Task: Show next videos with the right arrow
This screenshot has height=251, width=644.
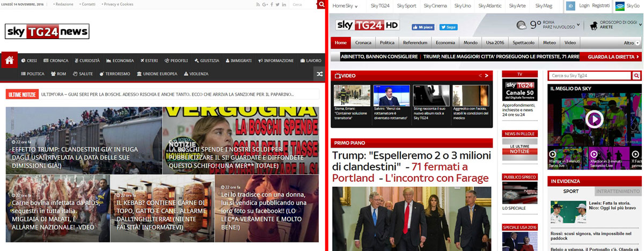Action: point(487,76)
